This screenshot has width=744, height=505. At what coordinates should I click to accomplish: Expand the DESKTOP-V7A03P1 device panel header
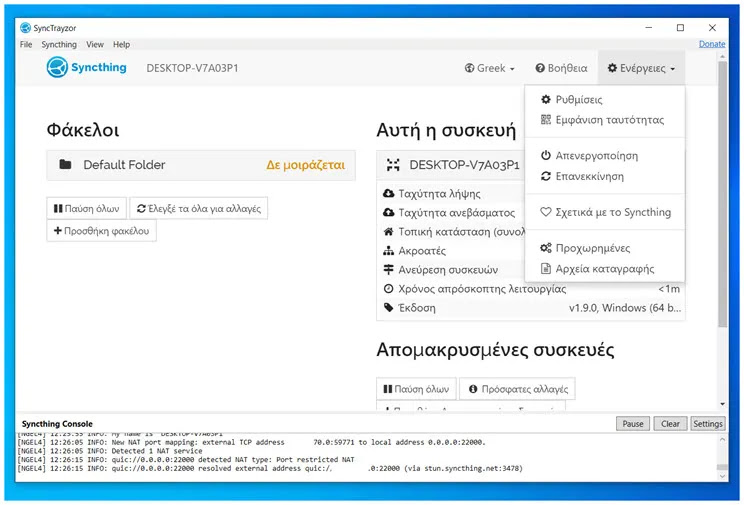(x=450, y=165)
